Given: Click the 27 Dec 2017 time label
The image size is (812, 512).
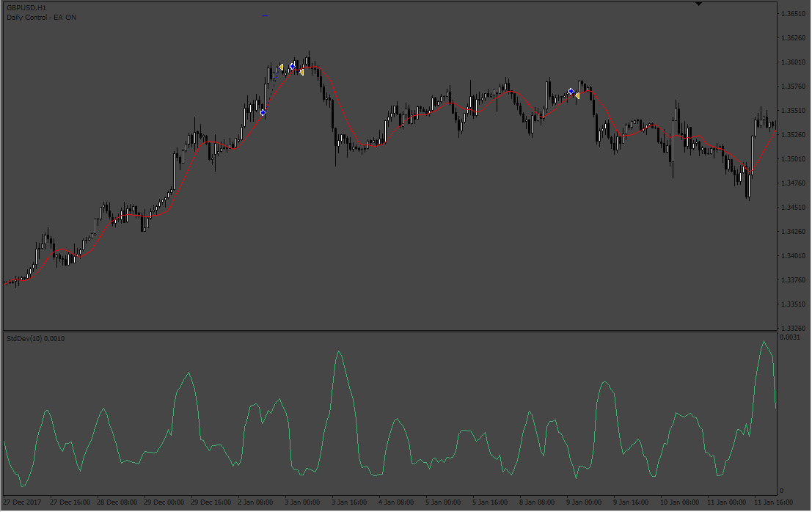Looking at the screenshot, I should 22,502.
